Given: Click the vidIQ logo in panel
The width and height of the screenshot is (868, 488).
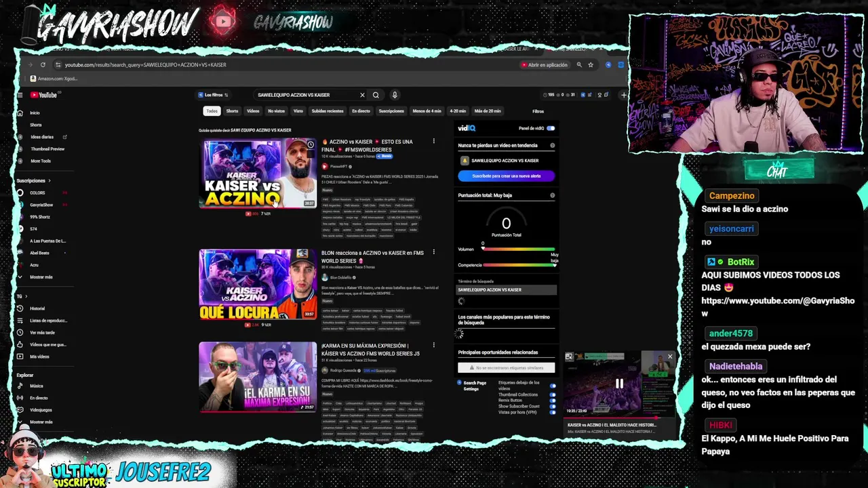Looking at the screenshot, I should coord(467,128).
